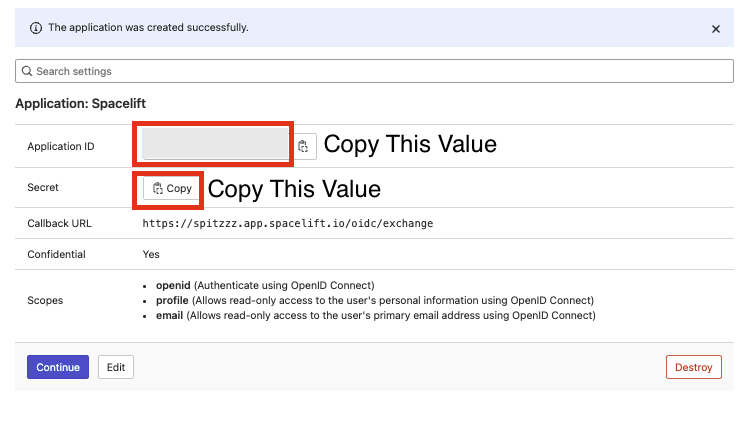Select the email scope entry
The image size is (754, 431).
[x=169, y=315]
